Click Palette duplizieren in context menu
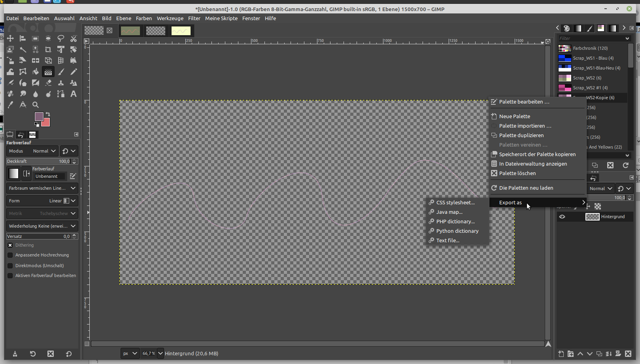 521,135
